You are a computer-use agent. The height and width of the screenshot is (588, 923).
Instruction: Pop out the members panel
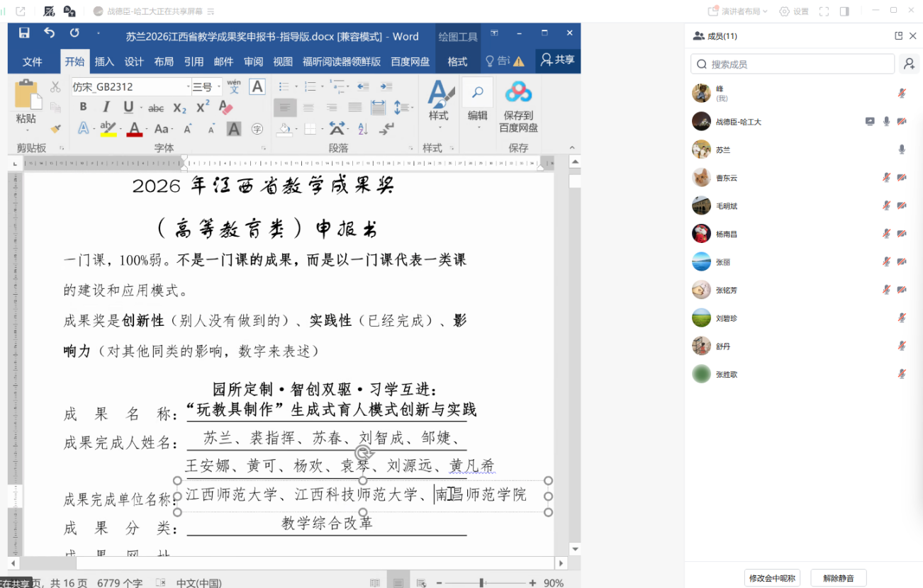click(899, 36)
